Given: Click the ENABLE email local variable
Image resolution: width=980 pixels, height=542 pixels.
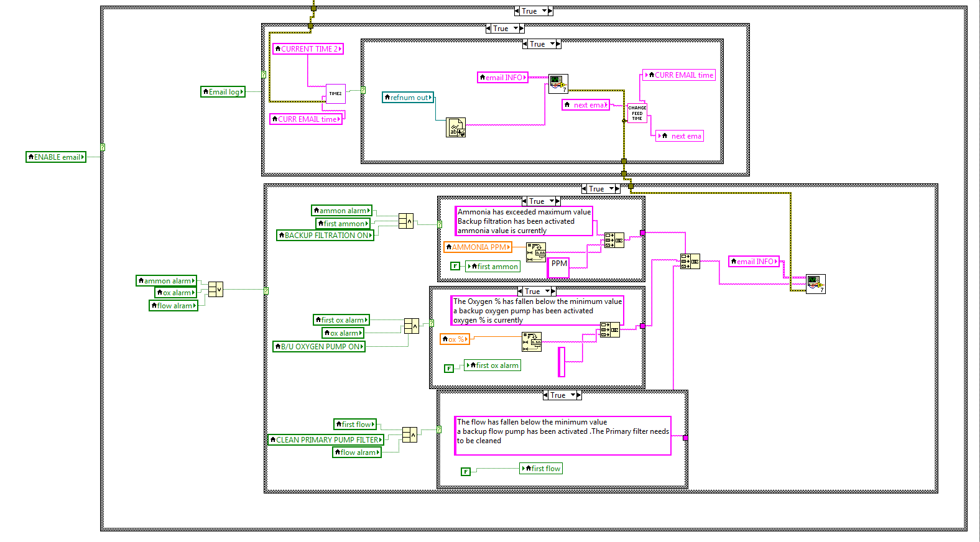Looking at the screenshot, I should coord(56,157).
